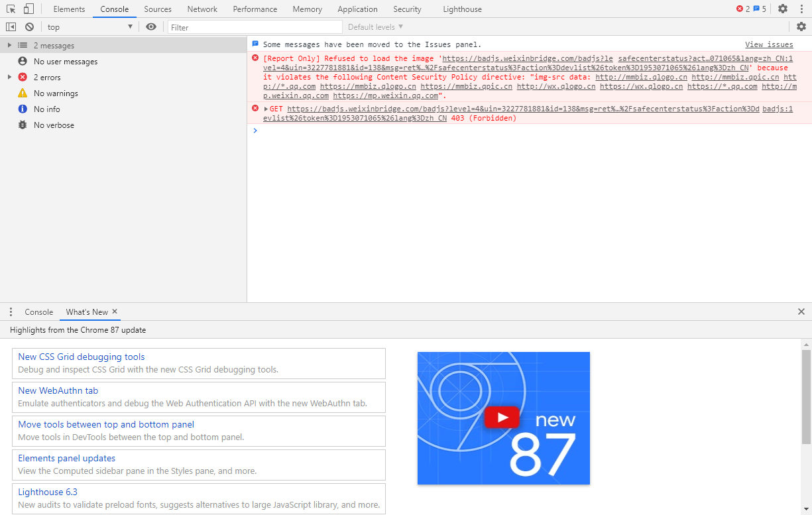Open the 'badjs:1' source link
Viewport: 812px width, 515px height.
click(x=778, y=109)
